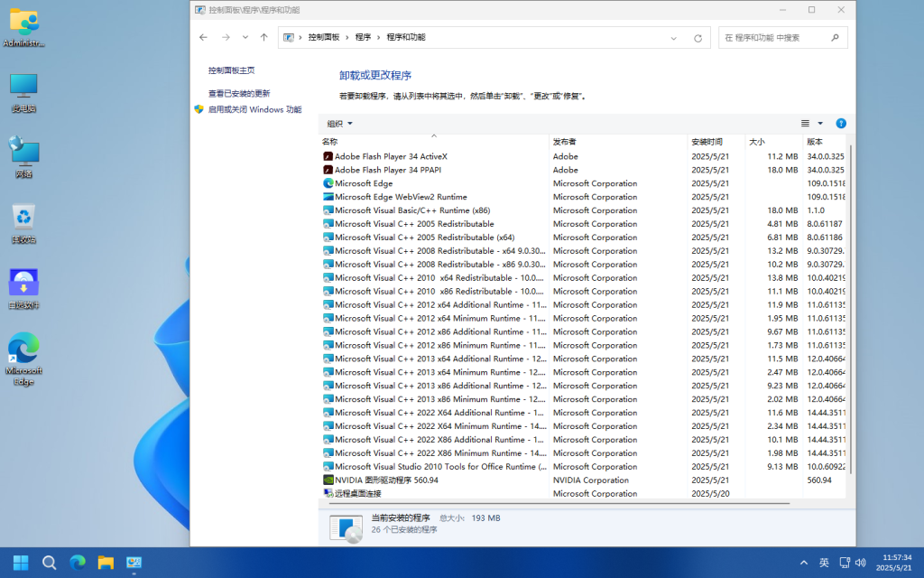Sort list by 发布者 column header
Image resolution: width=924 pixels, height=578 pixels.
[x=618, y=142]
